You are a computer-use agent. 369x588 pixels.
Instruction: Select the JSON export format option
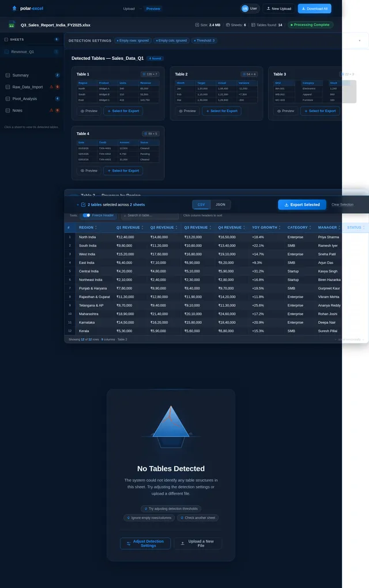click(220, 204)
